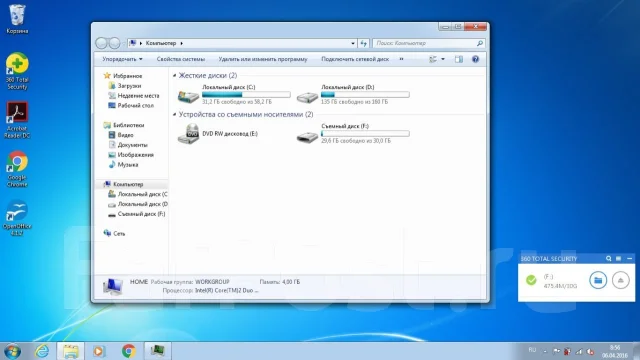This screenshot has width=640, height=360.
Task: Open Изображения library
Action: (x=136, y=155)
